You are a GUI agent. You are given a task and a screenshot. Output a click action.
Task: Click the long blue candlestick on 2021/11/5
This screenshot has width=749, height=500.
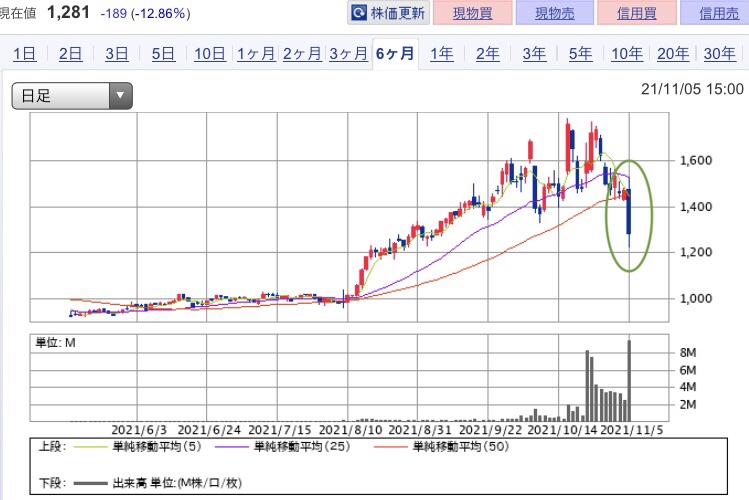pos(630,212)
